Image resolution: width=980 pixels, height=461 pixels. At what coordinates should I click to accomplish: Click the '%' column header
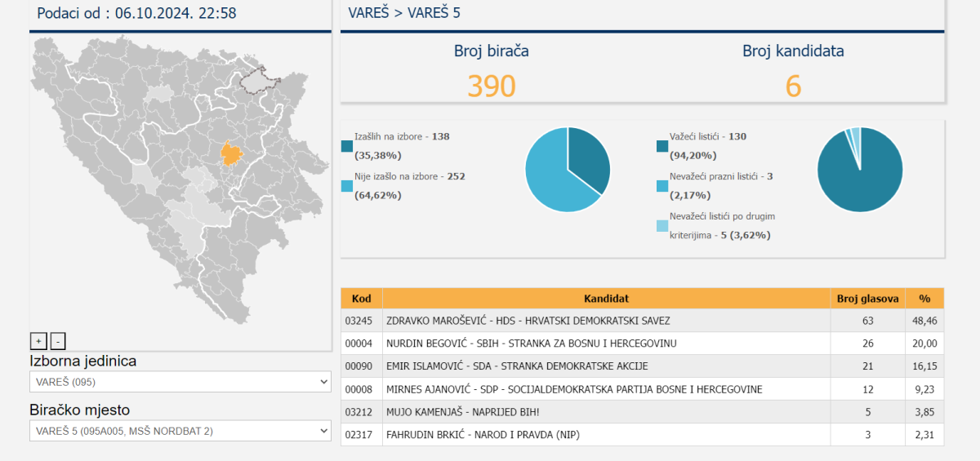(x=924, y=299)
